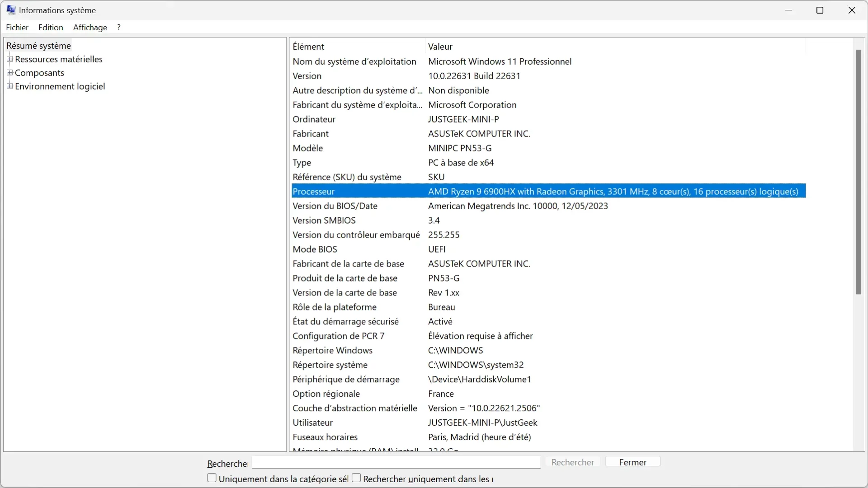The height and width of the screenshot is (488, 868).
Task: Select the Répertoire Windows row
Action: (549, 351)
